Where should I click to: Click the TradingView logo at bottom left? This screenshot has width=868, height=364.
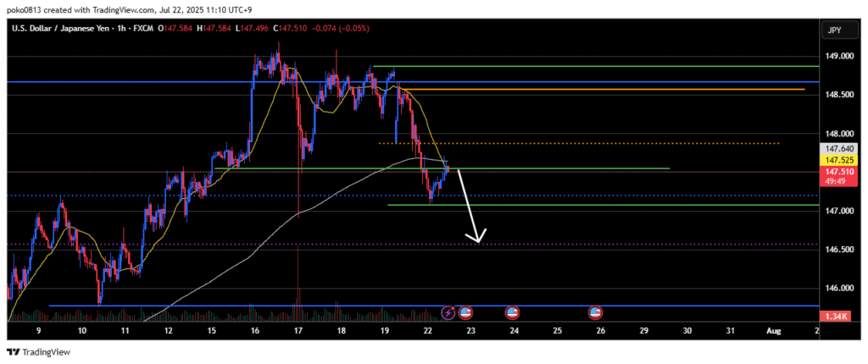(39, 351)
